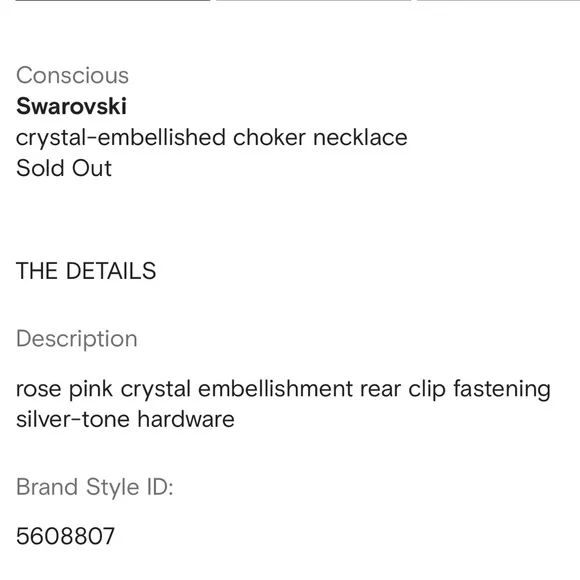Viewport: 580px width, 580px height.
Task: Click the word crystal-embellished in product title
Action: coord(121,138)
